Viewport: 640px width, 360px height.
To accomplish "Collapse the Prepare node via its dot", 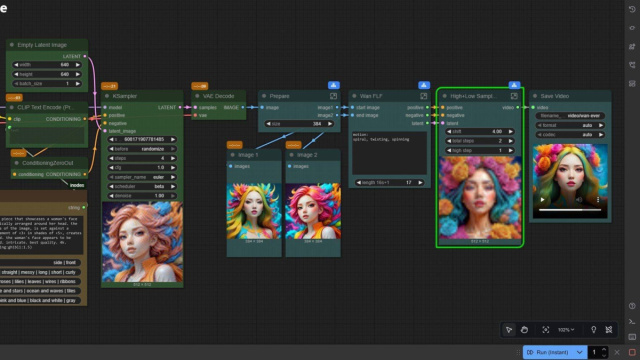I will (264, 96).
